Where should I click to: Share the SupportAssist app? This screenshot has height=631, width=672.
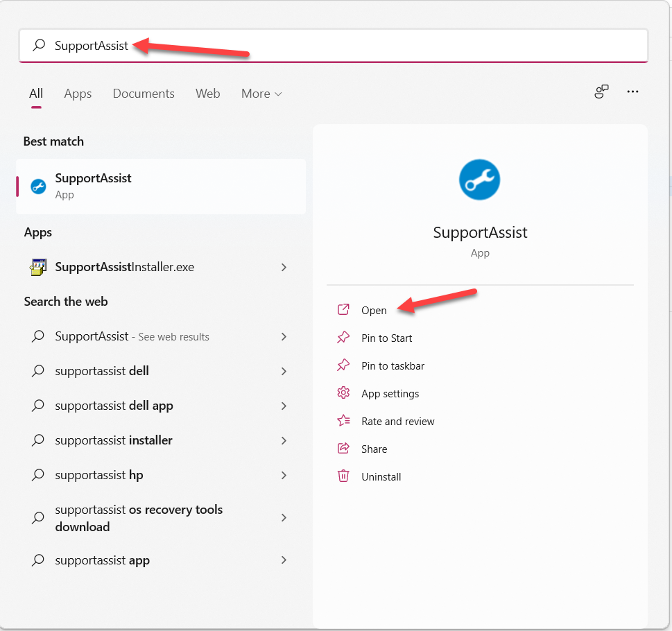pyautogui.click(x=374, y=449)
